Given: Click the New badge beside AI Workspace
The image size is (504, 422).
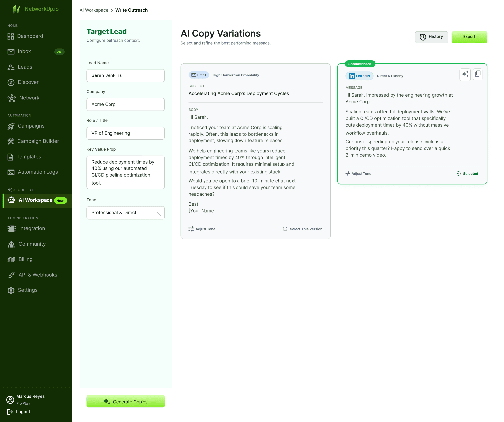Looking at the screenshot, I should pyautogui.click(x=61, y=201).
